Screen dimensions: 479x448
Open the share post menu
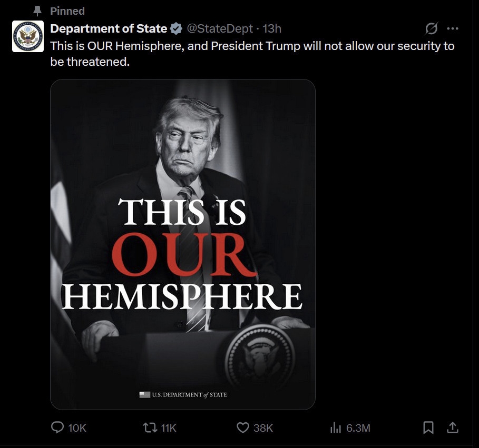point(452,427)
